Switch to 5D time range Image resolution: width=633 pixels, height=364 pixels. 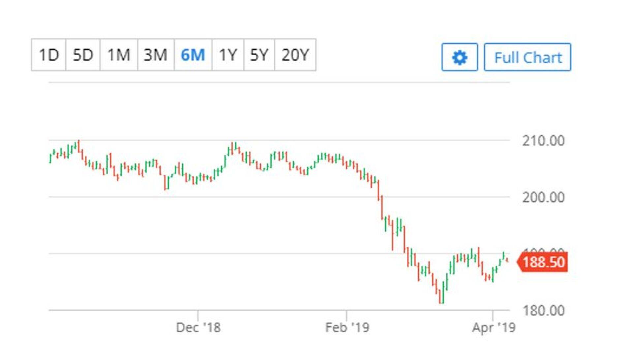click(x=83, y=55)
